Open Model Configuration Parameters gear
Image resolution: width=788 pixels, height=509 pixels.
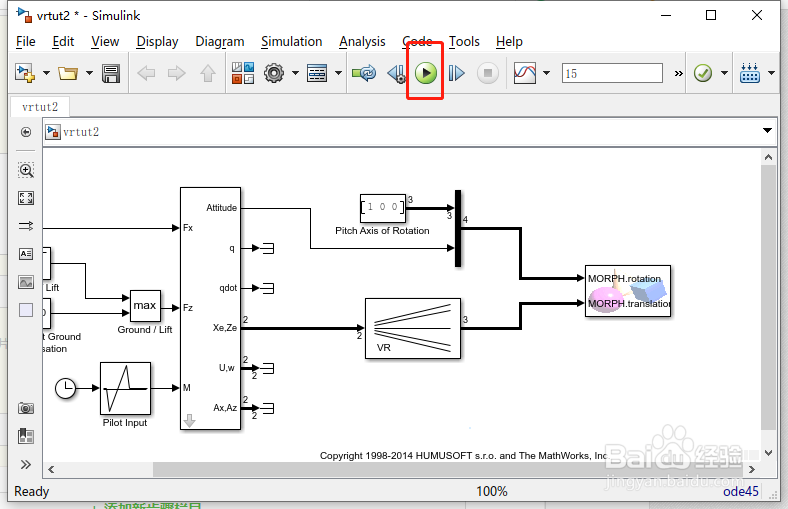[274, 73]
